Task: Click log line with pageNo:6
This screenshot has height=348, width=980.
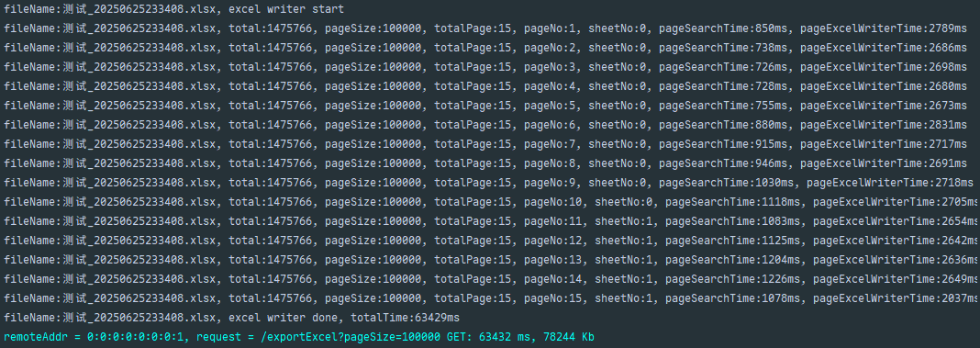Action: coord(485,125)
